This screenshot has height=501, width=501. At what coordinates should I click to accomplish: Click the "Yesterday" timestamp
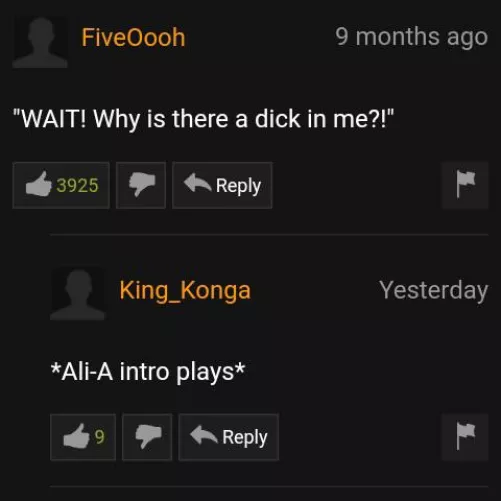(434, 291)
